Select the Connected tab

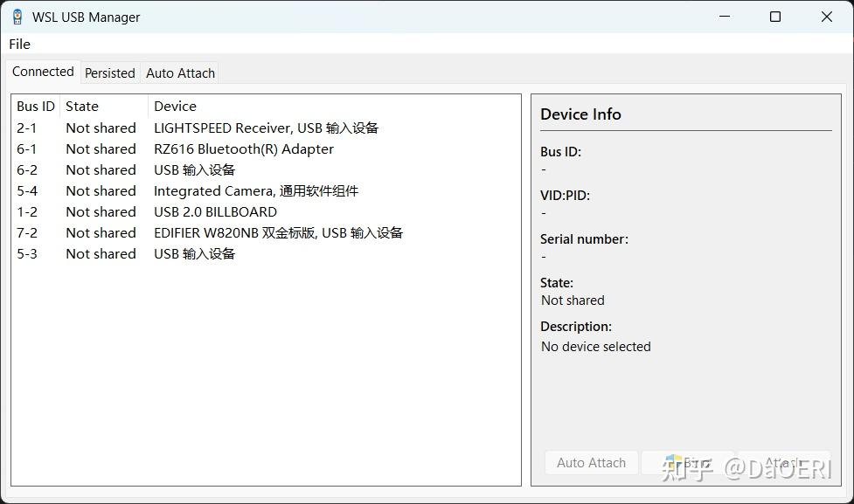[42, 72]
